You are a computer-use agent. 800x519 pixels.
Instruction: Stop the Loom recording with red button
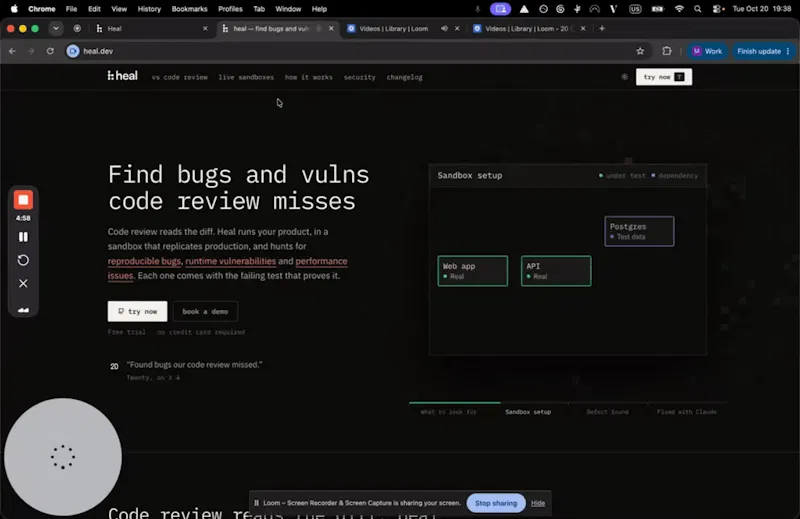pyautogui.click(x=23, y=200)
